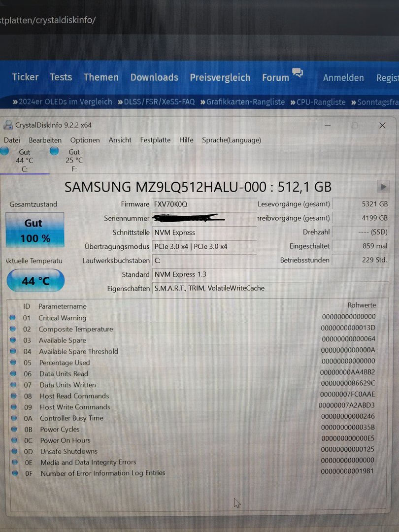Image resolution: width=399 pixels, height=532 pixels.
Task: Click Anmelden on the website
Action: pos(343,78)
